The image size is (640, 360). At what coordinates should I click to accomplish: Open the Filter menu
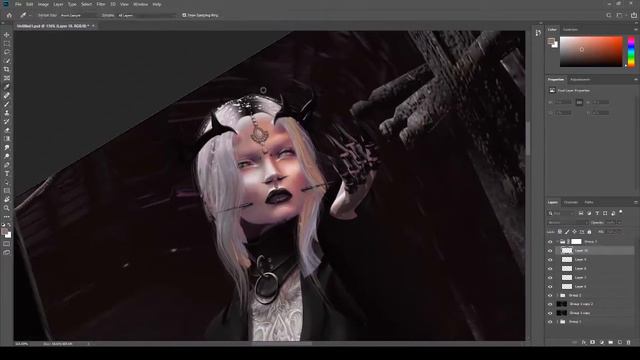click(x=101, y=4)
